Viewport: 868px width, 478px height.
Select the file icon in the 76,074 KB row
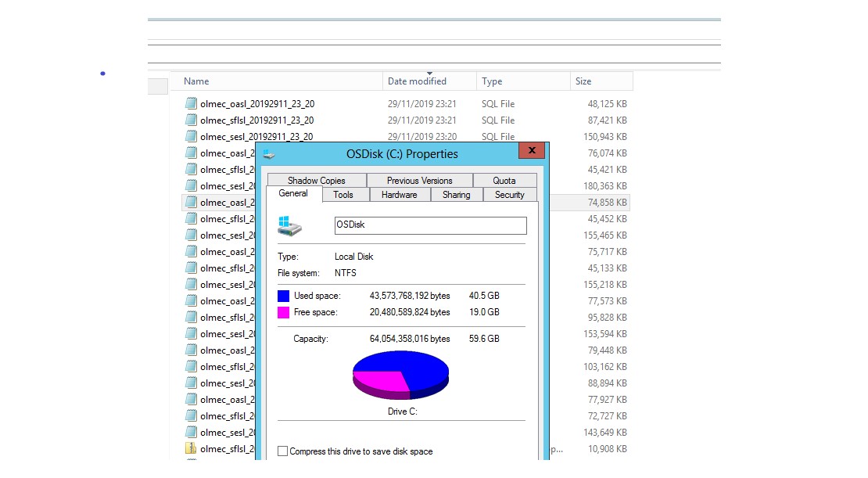coord(191,153)
